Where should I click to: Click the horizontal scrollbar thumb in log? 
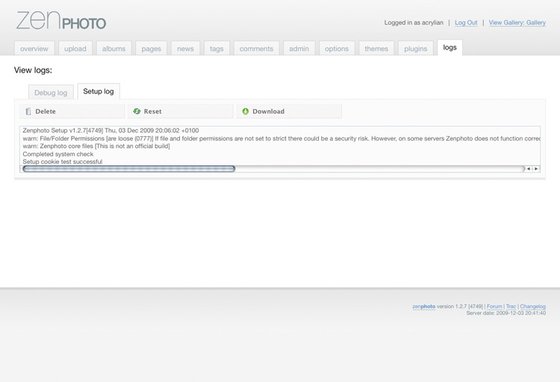coord(129,169)
